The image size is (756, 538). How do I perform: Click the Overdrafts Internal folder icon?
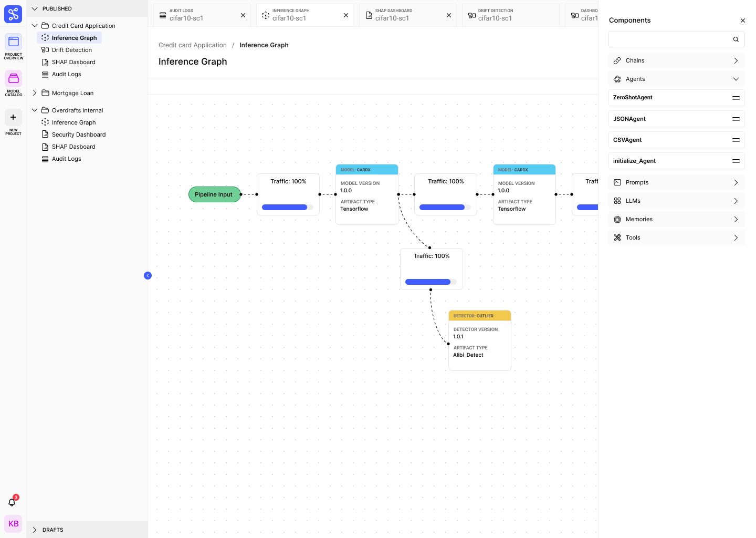(x=45, y=110)
